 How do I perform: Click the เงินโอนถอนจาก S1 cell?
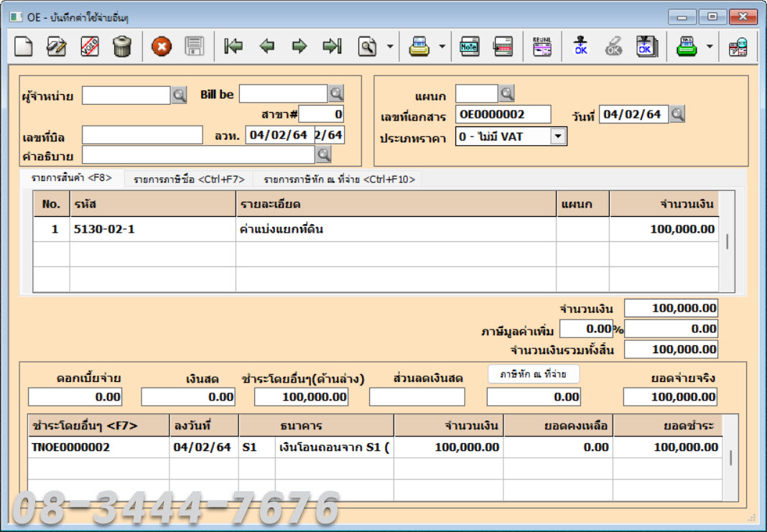point(335,447)
